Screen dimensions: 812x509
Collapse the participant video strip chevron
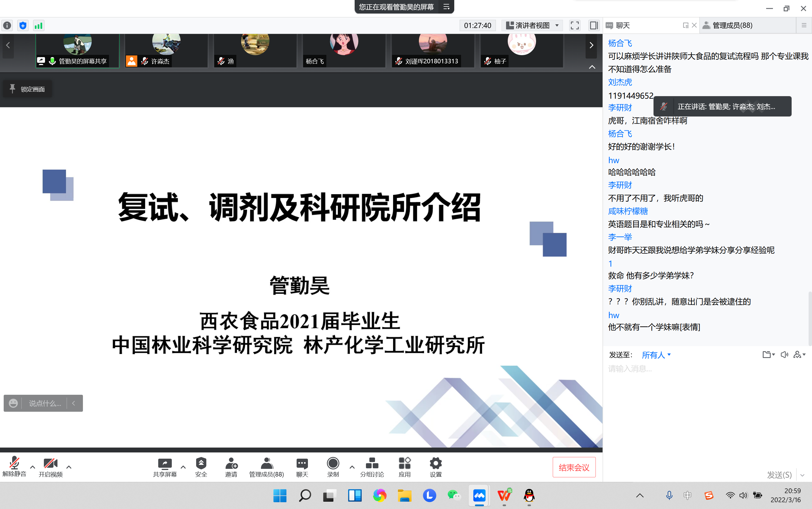point(592,67)
